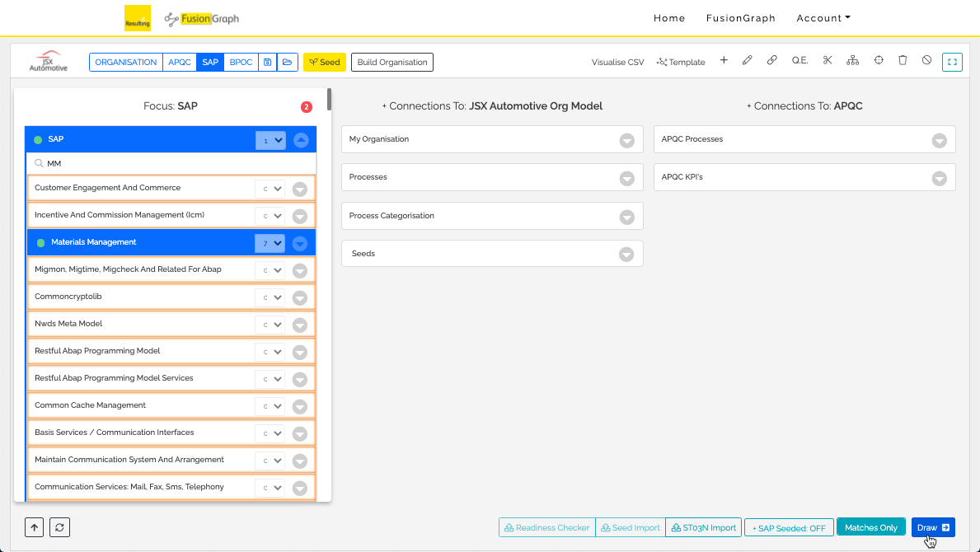Click the green dot beside Materials Management
980x552 pixels.
tap(40, 243)
